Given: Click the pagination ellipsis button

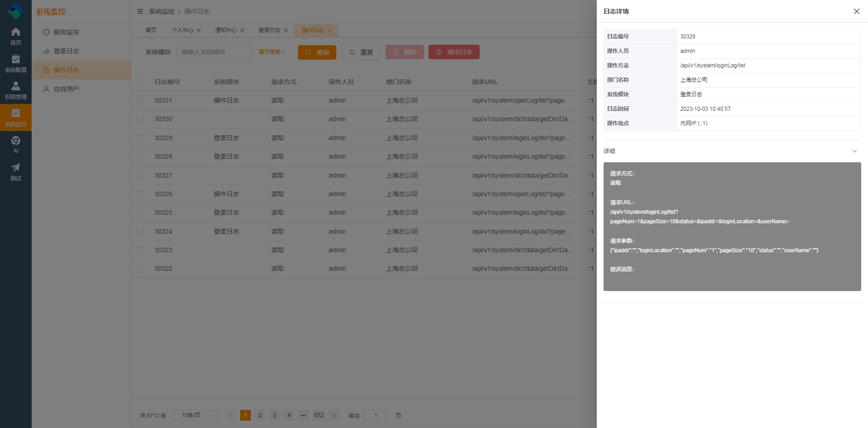Looking at the screenshot, I should pyautogui.click(x=303, y=415).
